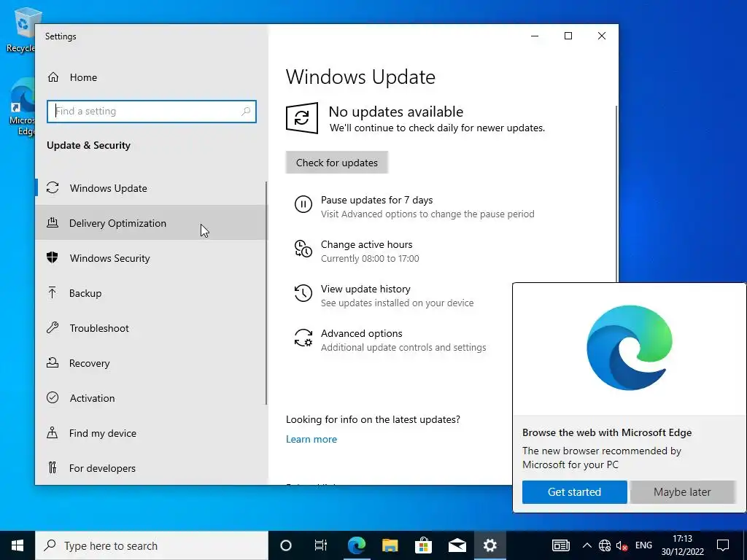This screenshot has height=560, width=747.
Task: Click the Windows Update sync arrows sidebar icon
Action: pyautogui.click(x=53, y=187)
